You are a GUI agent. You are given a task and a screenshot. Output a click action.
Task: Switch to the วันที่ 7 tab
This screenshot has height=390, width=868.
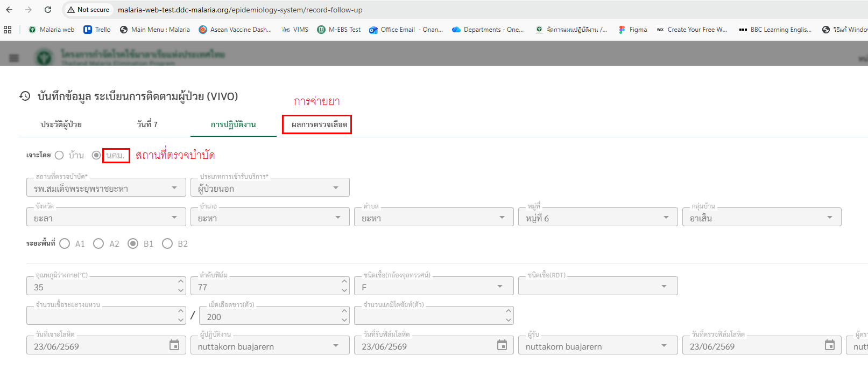[x=147, y=124]
